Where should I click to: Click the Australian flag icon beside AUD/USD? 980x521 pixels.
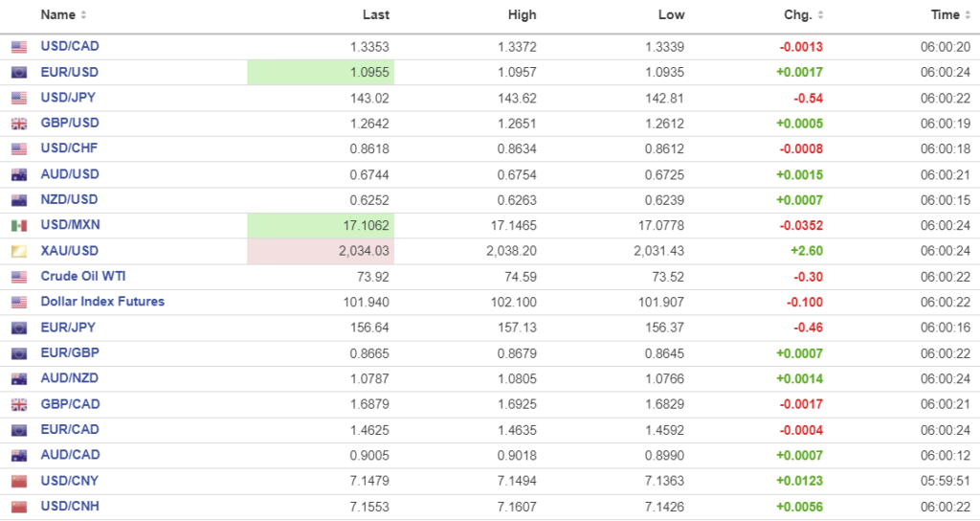pos(19,174)
